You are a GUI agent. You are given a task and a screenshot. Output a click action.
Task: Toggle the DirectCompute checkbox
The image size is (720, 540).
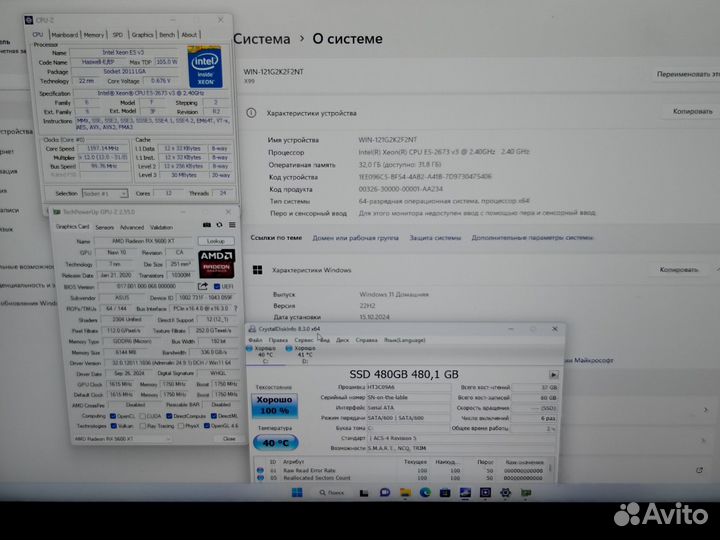[x=169, y=416]
